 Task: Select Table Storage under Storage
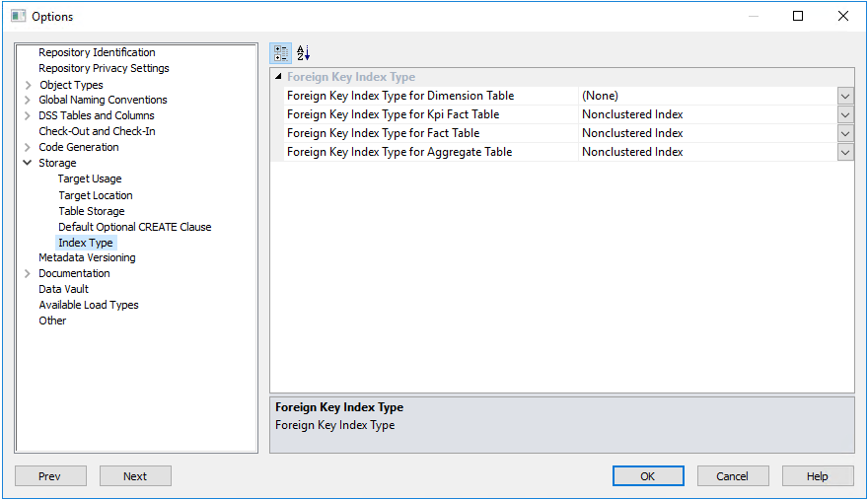tap(92, 211)
